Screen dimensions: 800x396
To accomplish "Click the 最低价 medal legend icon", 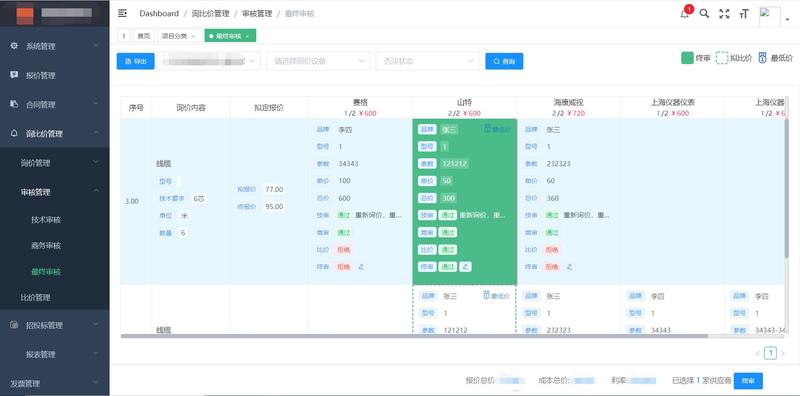I will coord(762,58).
